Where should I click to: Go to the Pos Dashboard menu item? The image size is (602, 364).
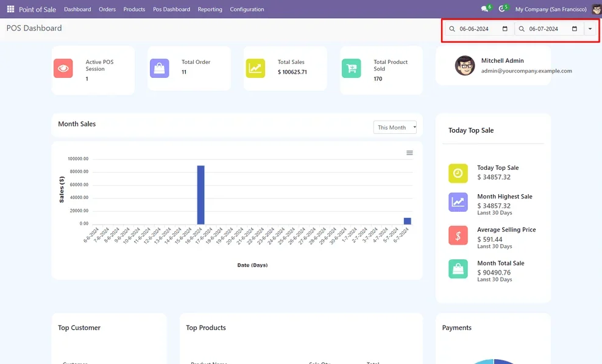pos(171,9)
